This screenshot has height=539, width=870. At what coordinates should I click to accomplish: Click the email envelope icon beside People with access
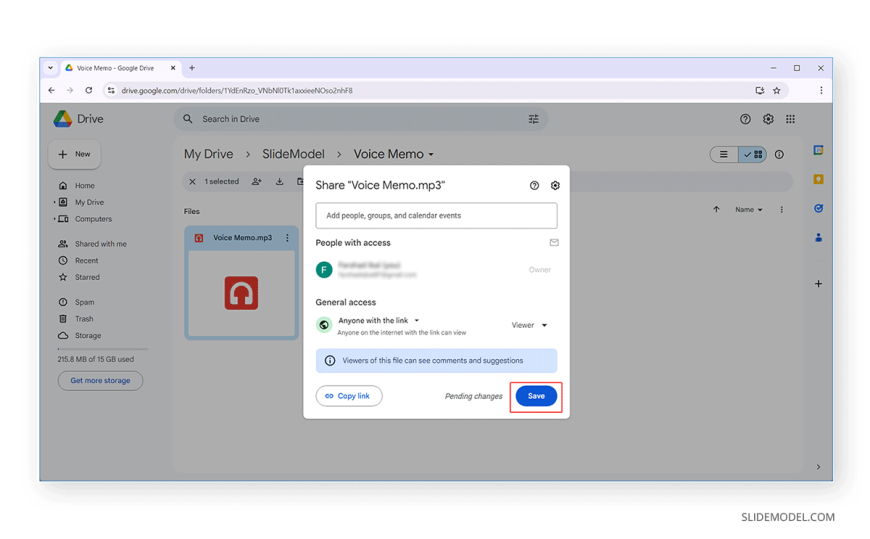pos(554,243)
